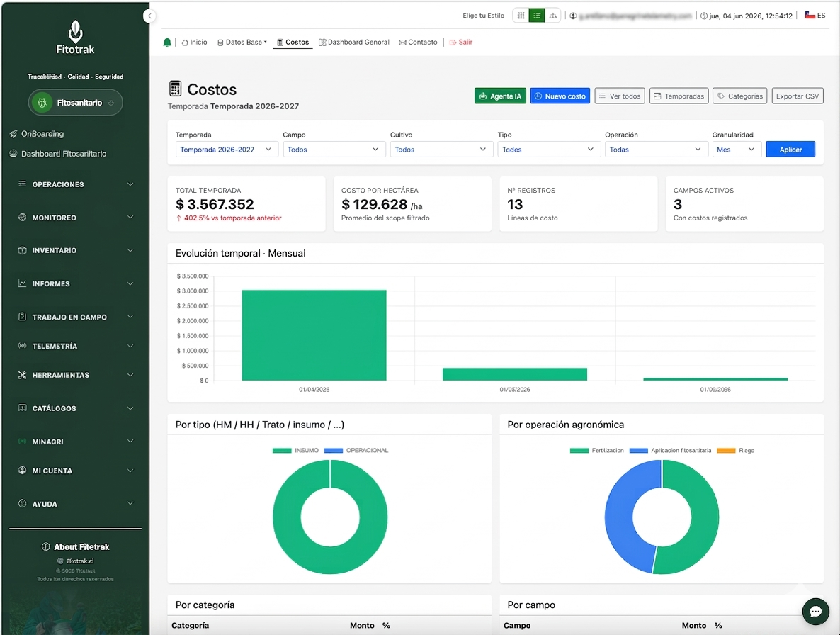840x635 pixels.
Task: Go to Inicio in the top navigation
Action: tap(195, 43)
